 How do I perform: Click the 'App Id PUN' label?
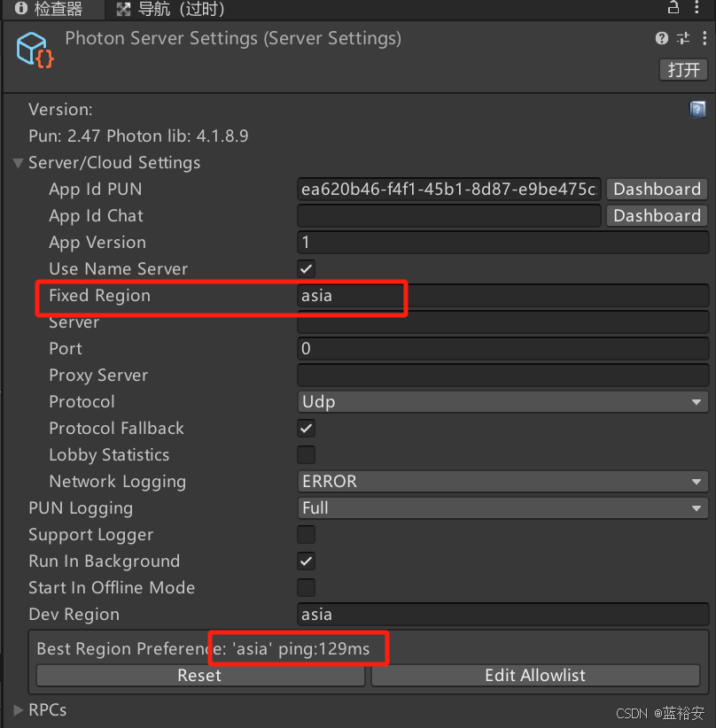click(95, 190)
